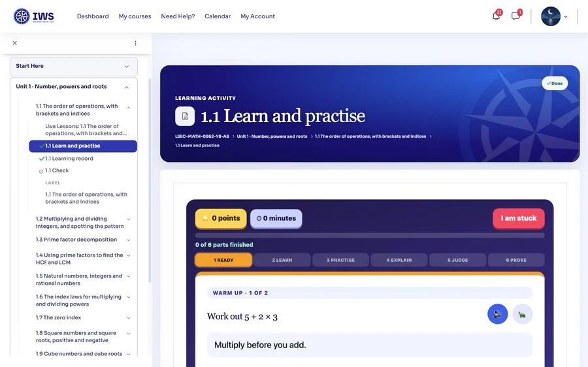Switch to the 4 EXPLAIN tab

pos(399,260)
